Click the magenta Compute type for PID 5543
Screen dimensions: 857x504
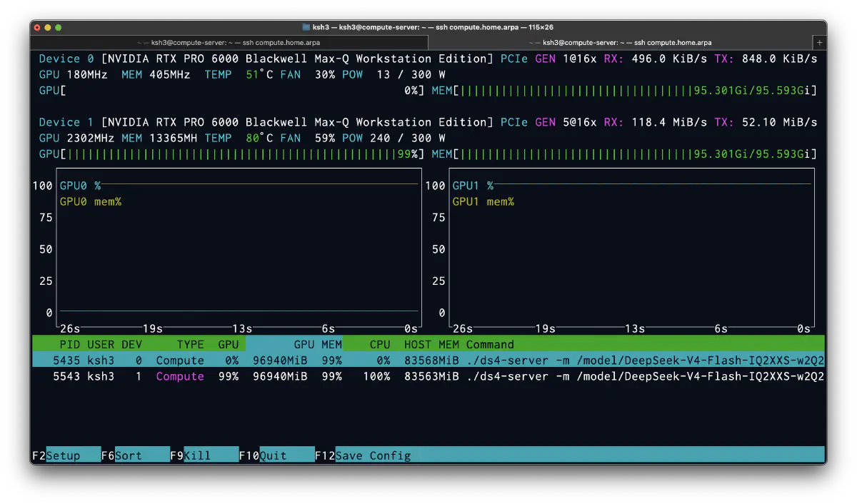[180, 376]
